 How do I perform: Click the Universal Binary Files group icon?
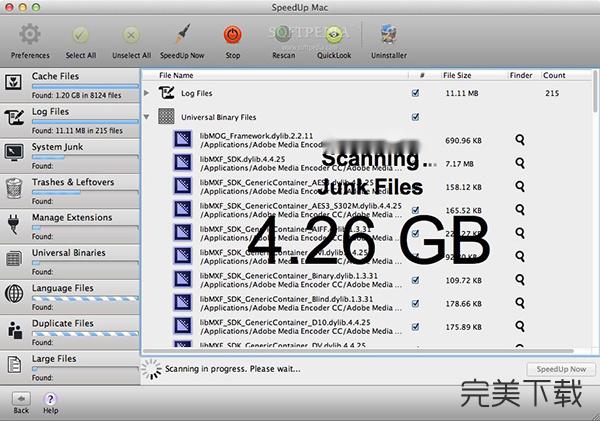[166, 117]
